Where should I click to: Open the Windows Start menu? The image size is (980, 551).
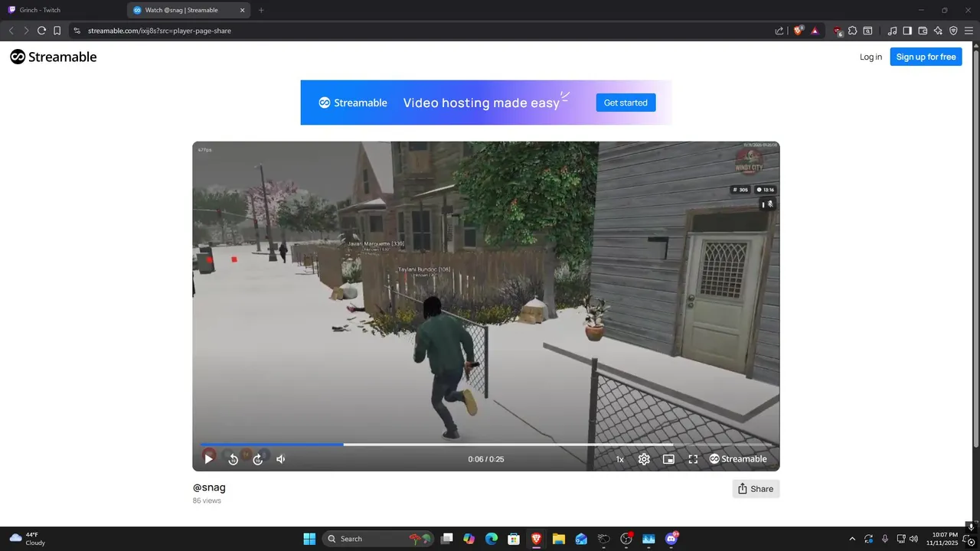coord(309,539)
